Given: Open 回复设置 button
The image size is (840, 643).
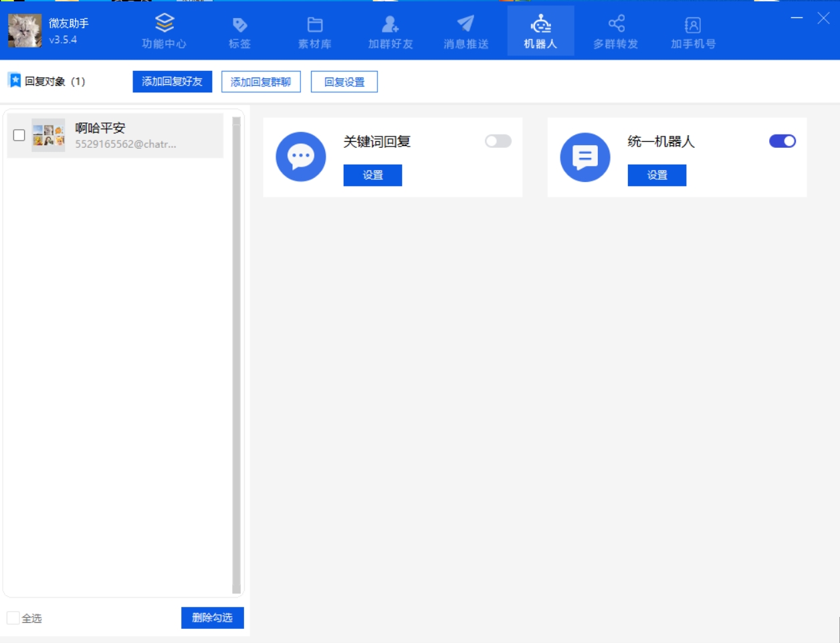Looking at the screenshot, I should (x=344, y=82).
